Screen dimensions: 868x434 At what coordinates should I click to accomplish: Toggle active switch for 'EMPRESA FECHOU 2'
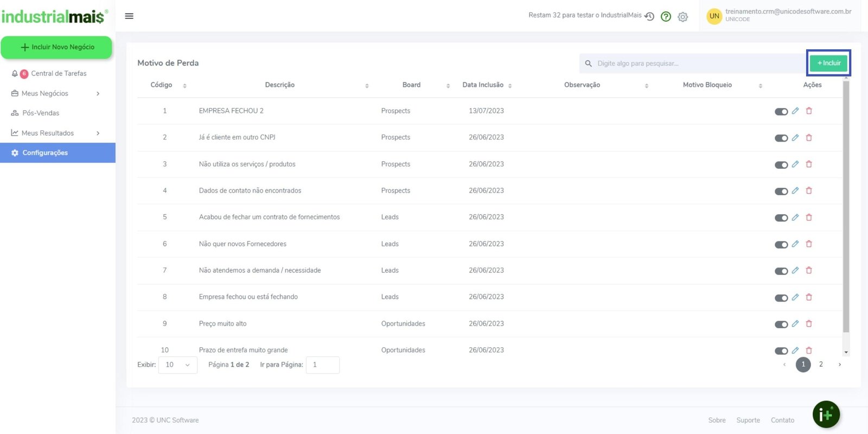tap(781, 112)
